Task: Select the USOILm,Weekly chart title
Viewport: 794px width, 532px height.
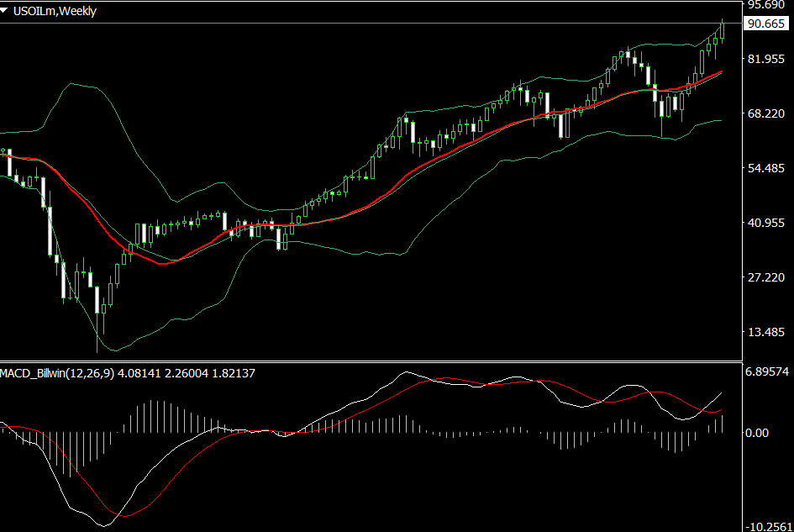Action: pos(55,11)
